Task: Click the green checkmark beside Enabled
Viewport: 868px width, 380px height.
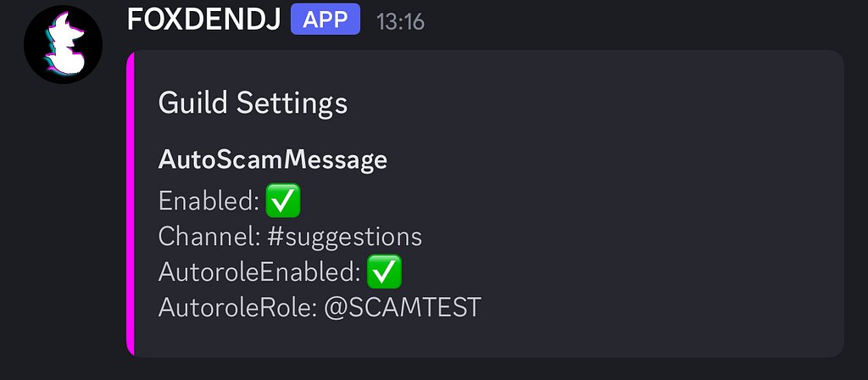Action: point(283,200)
